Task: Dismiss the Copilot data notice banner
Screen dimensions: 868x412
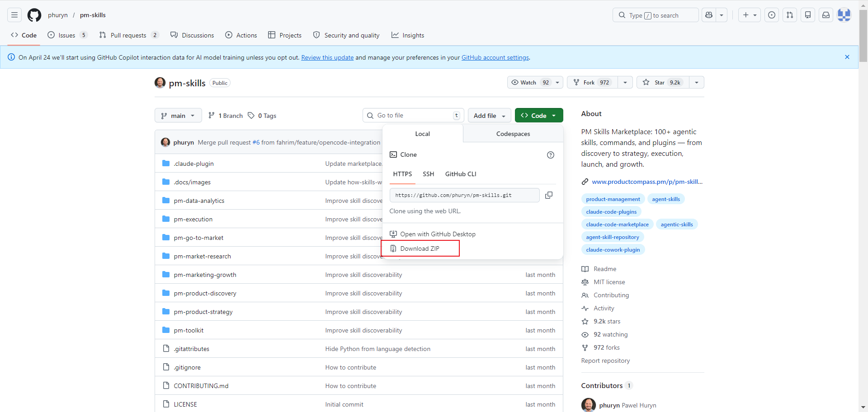Action: (847, 57)
